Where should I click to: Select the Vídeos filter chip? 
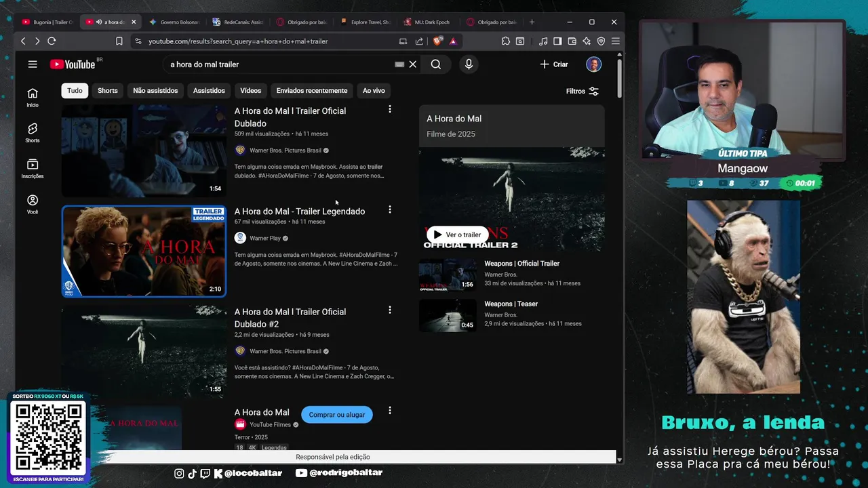coord(250,90)
